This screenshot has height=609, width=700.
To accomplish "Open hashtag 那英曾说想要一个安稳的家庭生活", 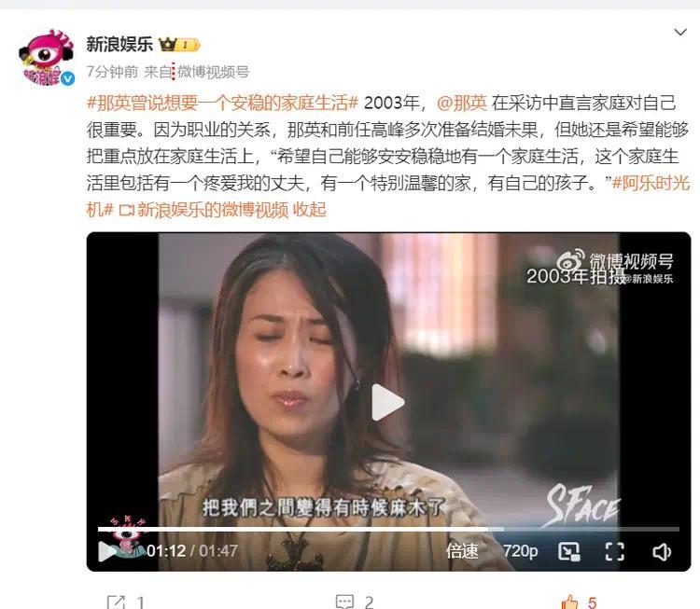I will (x=222, y=104).
